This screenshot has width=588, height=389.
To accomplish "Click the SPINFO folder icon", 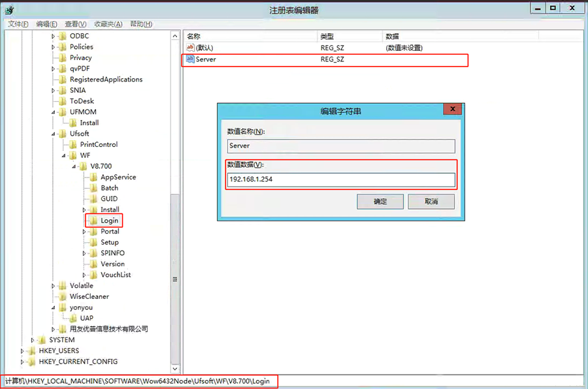I will coord(93,253).
